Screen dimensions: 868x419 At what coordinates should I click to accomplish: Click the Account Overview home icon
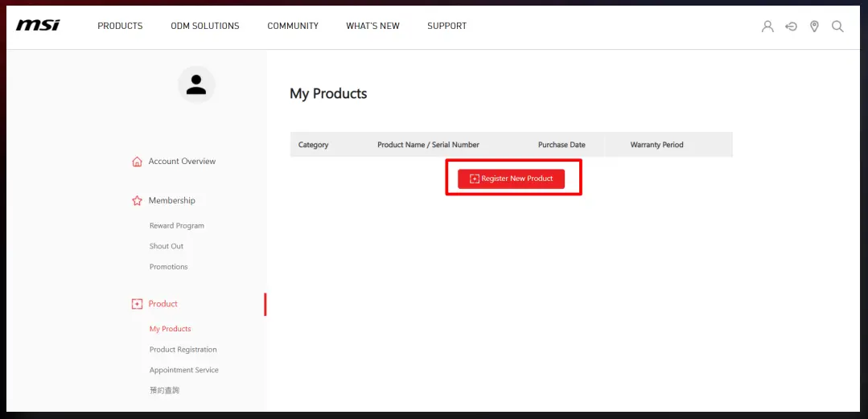(137, 162)
